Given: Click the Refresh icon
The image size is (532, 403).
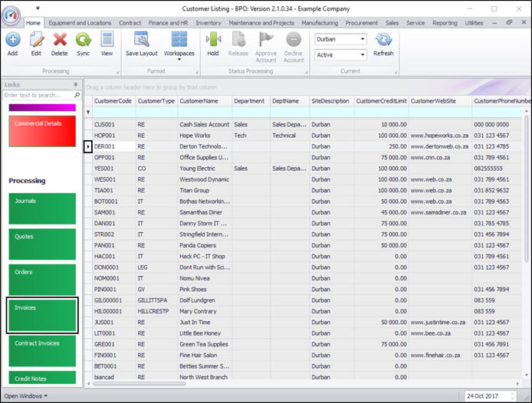Looking at the screenshot, I should point(383,39).
